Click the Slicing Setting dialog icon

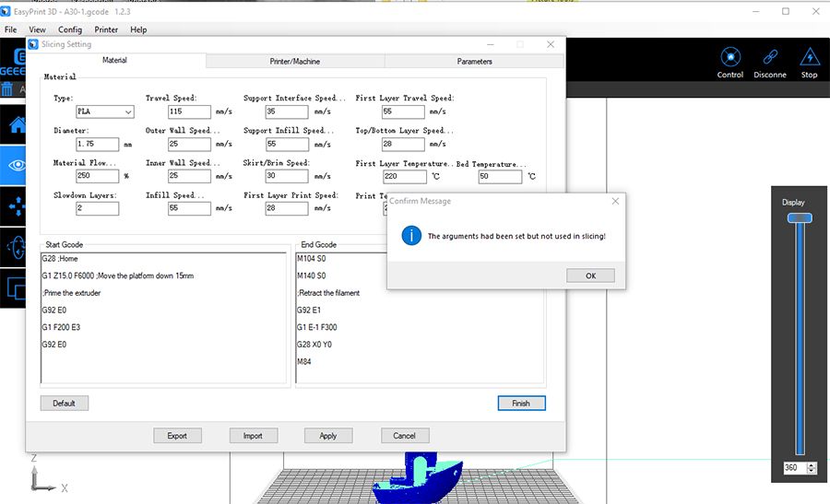[33, 44]
